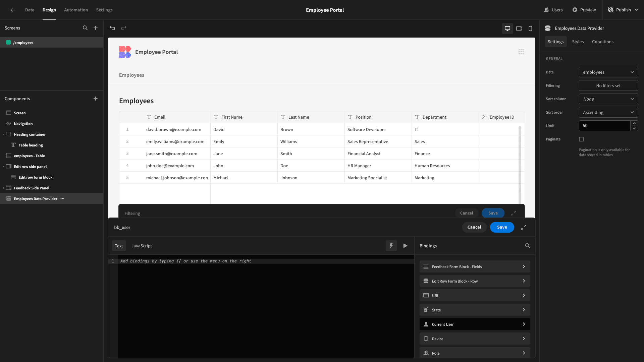Expand bb_user editor to fullscreen
Screen dimensions: 644x362
click(524, 227)
